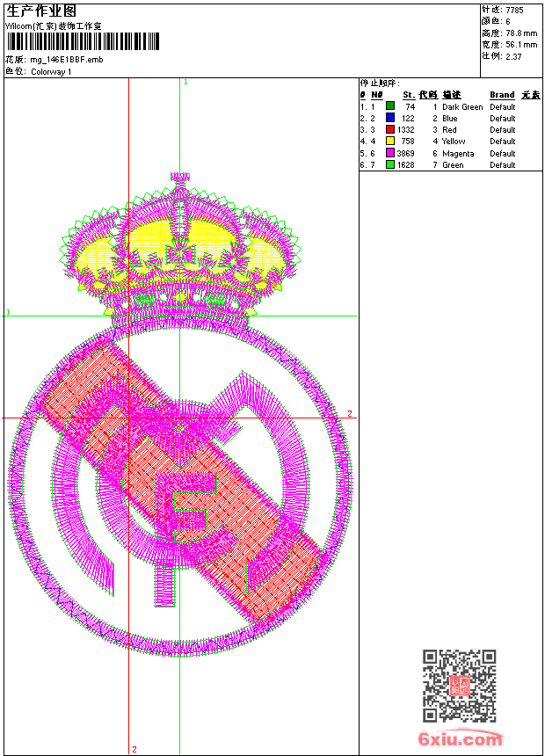
Task: Click the embroidered crown on the crest
Action: pos(180,251)
